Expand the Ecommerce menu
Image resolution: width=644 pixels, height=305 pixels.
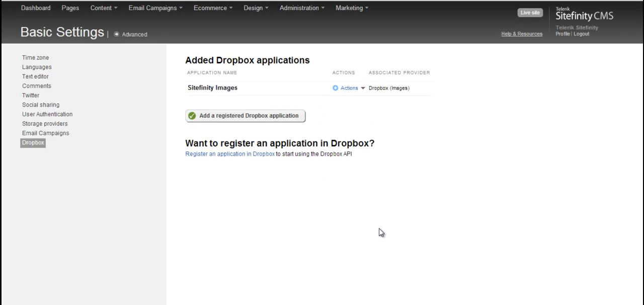212,8
